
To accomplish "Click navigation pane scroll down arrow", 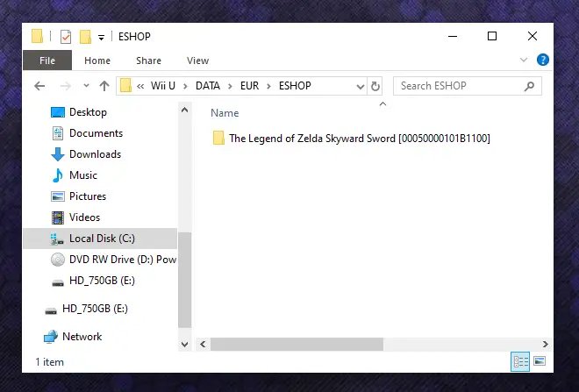I will pyautogui.click(x=184, y=345).
